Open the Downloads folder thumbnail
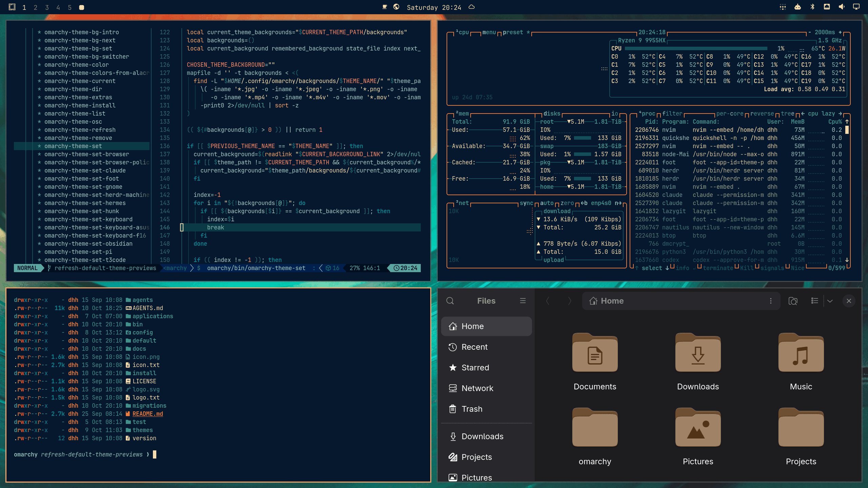868x488 pixels. tap(698, 362)
